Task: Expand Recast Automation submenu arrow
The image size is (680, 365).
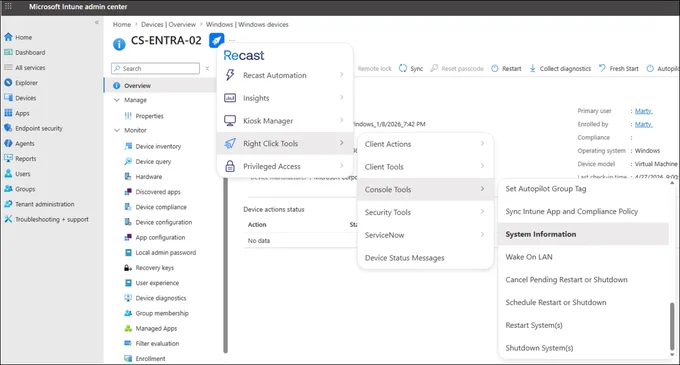Action: click(x=342, y=75)
